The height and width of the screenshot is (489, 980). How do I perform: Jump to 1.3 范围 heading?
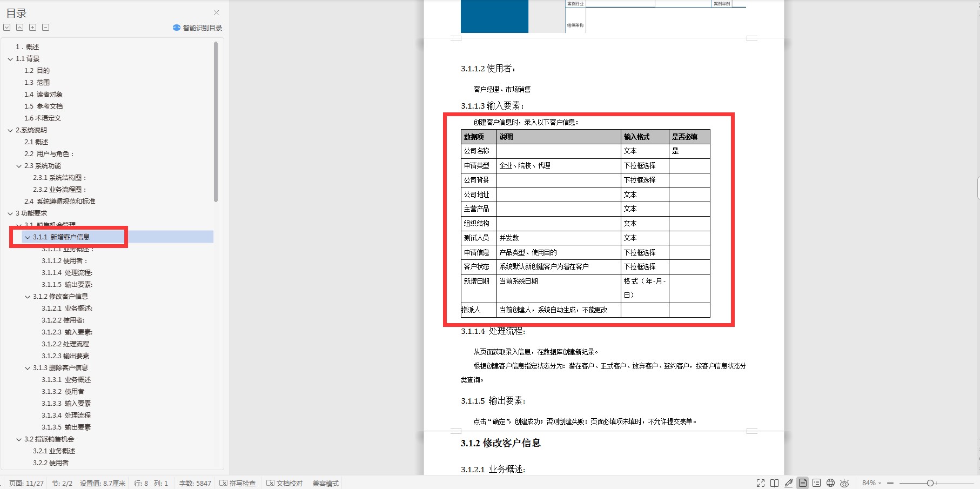37,83
